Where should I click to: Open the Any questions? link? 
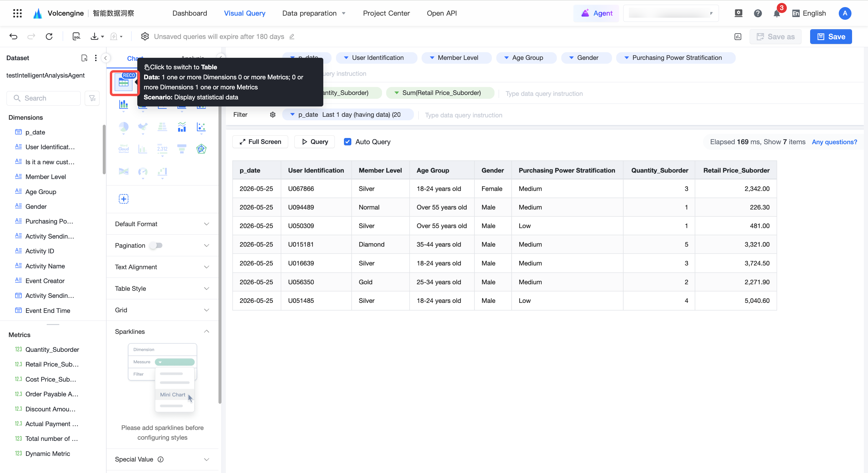tap(834, 142)
